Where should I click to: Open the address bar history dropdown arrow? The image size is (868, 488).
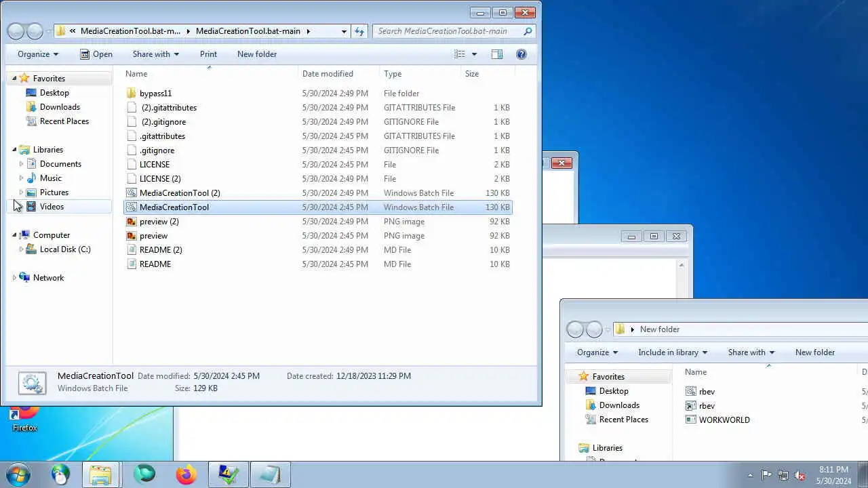pos(344,31)
